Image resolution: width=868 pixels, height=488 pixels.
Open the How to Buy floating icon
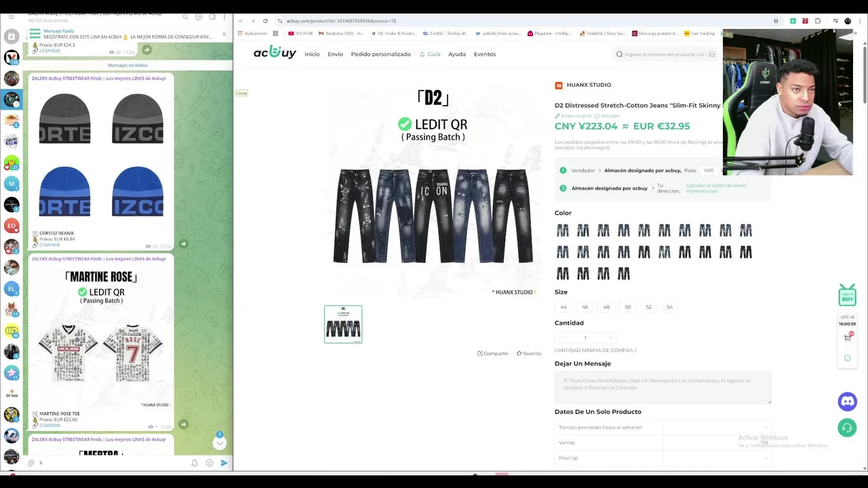(847, 295)
